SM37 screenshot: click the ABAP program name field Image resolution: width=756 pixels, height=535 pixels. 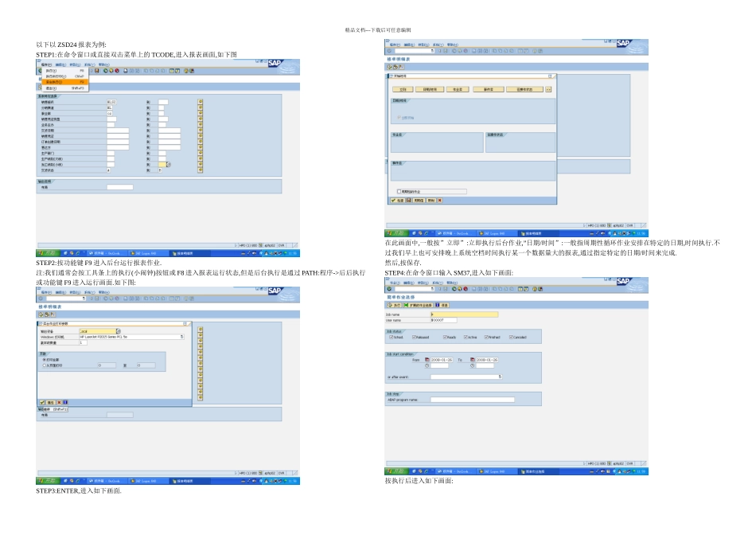click(473, 400)
